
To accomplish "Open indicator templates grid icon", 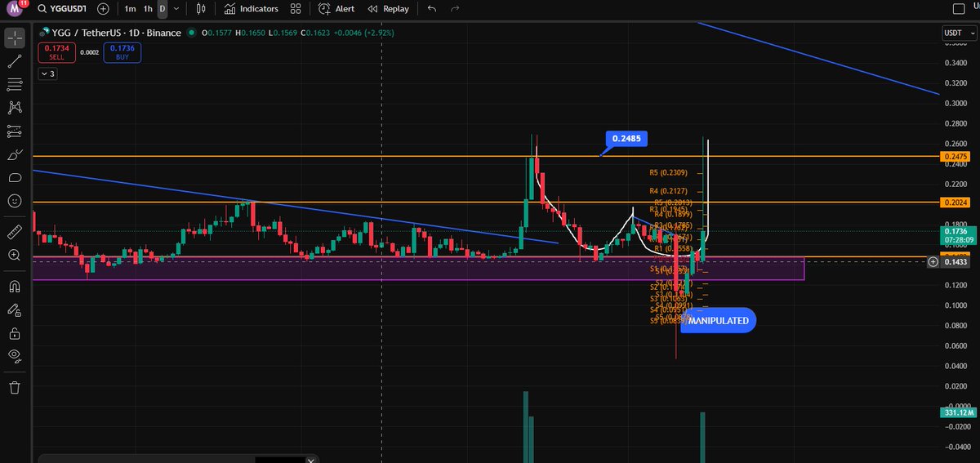I will tap(295, 9).
